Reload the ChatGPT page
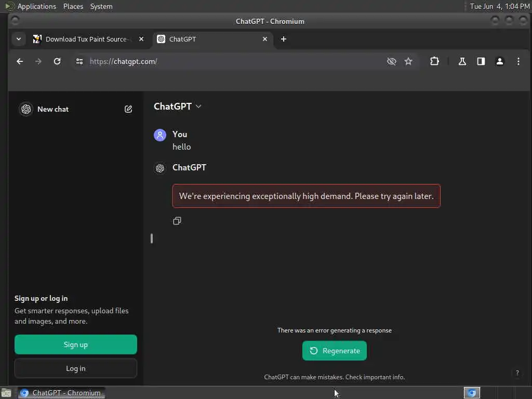The image size is (532, 399). pos(57,61)
